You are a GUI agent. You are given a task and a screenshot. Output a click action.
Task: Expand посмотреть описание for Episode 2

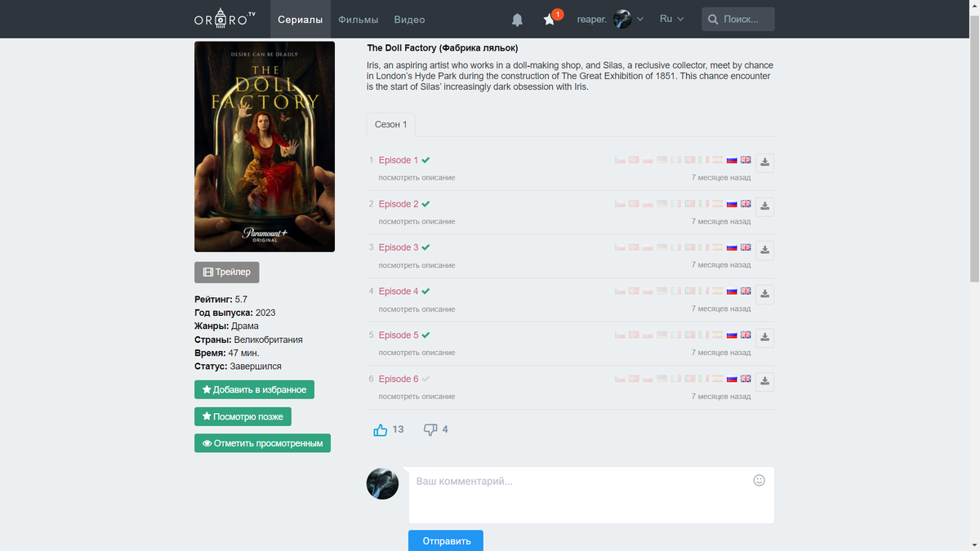tap(416, 221)
